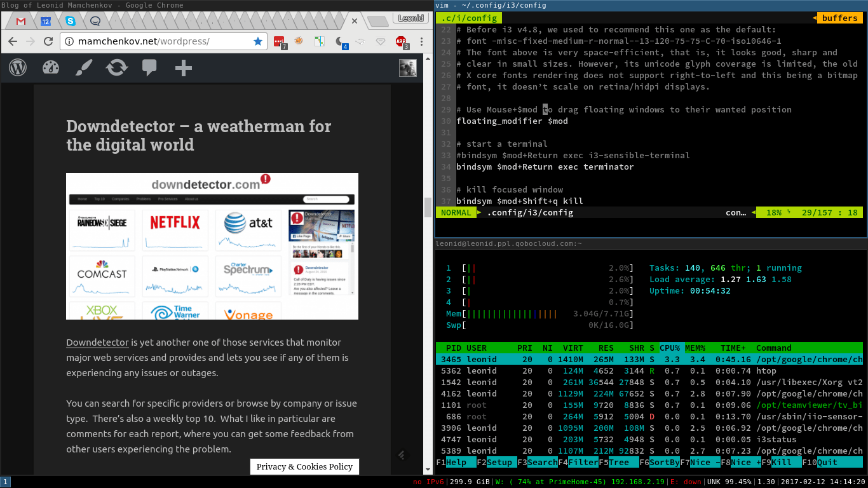Open the Downdetector post title link
The height and width of the screenshot is (488, 868).
pyautogui.click(x=198, y=135)
